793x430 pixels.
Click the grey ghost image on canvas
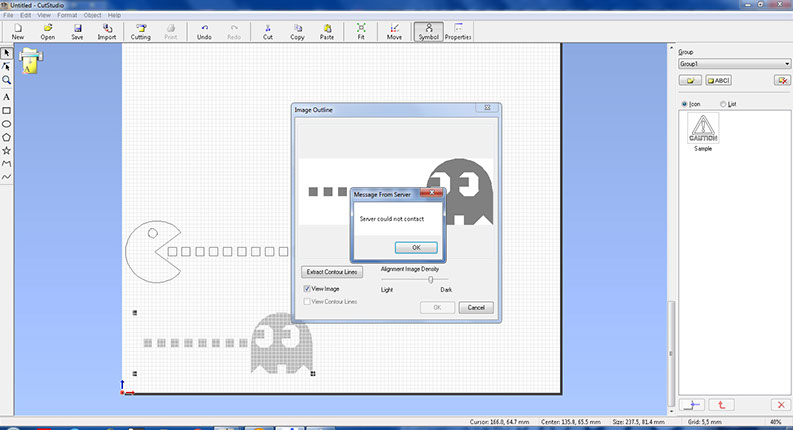click(x=282, y=343)
